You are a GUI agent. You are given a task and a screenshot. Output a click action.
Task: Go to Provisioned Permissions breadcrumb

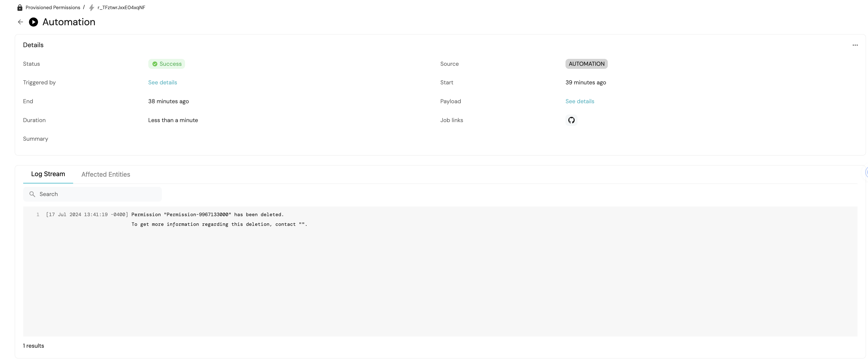coord(52,7)
